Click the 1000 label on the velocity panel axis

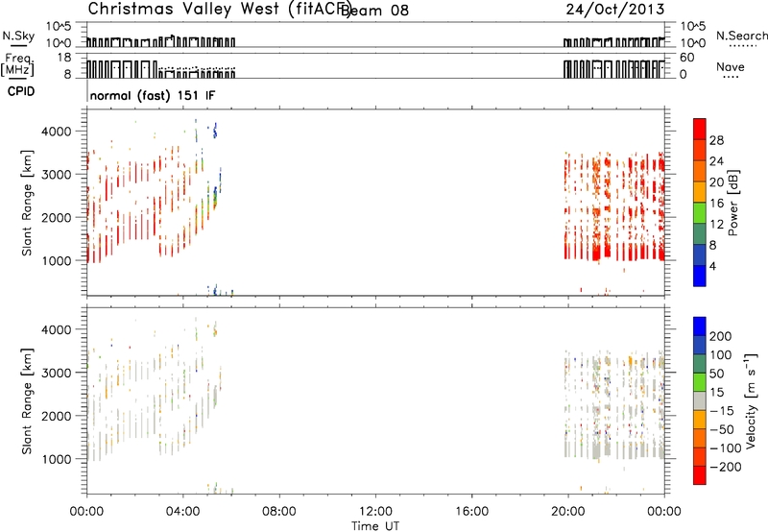[57, 459]
